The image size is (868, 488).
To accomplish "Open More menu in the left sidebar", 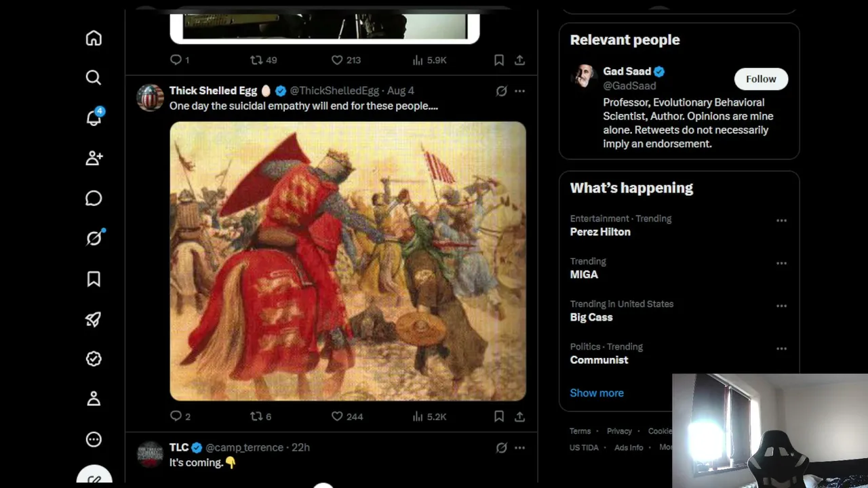I will (94, 439).
